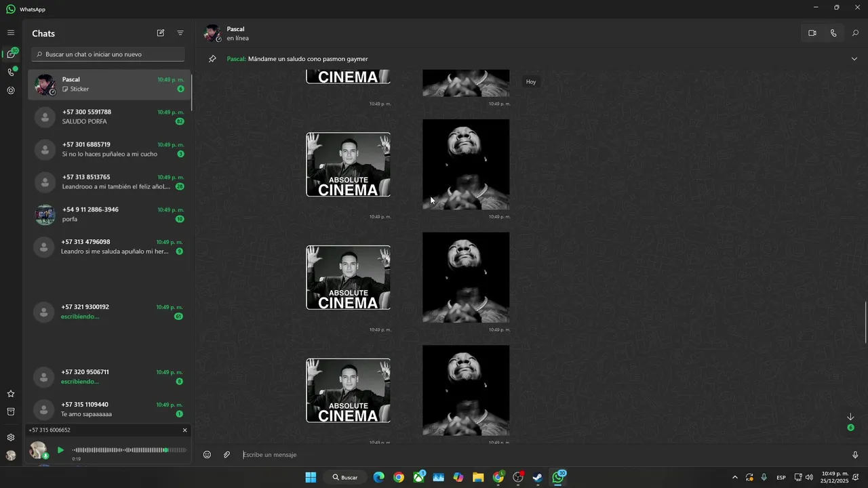Search within the Pascal conversation

[x=855, y=33]
